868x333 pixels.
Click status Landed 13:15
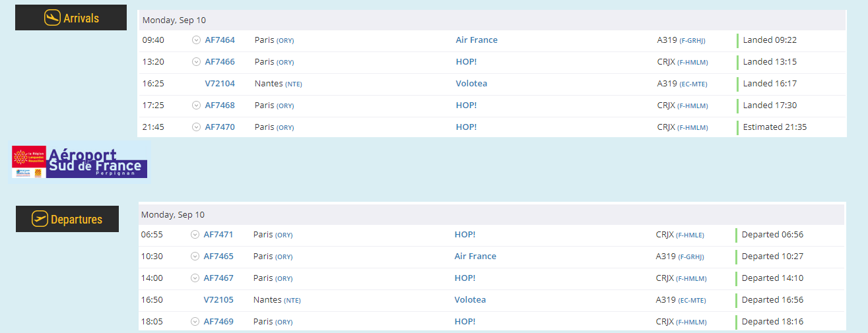(x=770, y=62)
